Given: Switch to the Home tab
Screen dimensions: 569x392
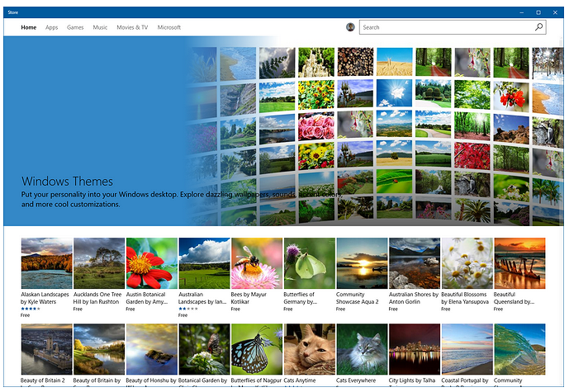Looking at the screenshot, I should (x=29, y=27).
